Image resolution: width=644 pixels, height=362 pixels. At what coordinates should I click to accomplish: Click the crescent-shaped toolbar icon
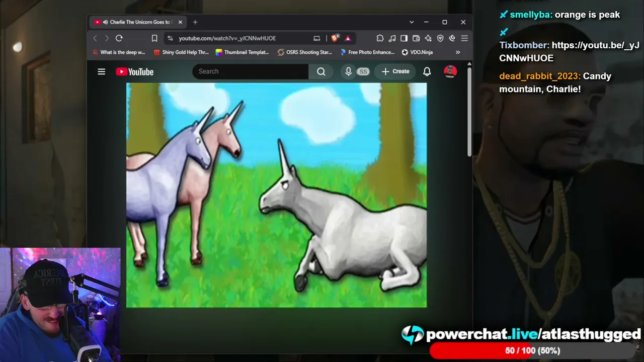[452, 38]
